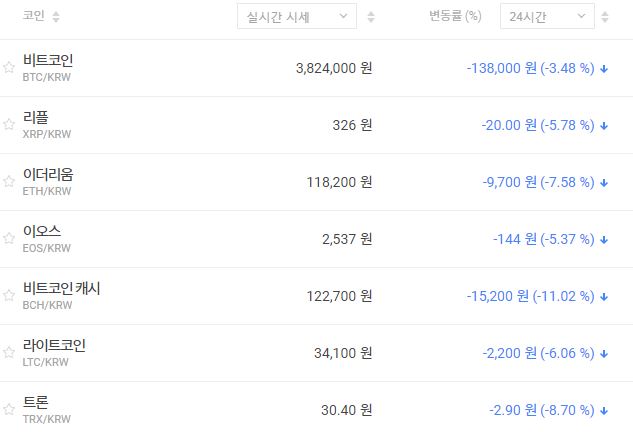This screenshot has height=432, width=633.
Task: Expand the 24시간 period dropdown
Action: pyautogui.click(x=547, y=17)
